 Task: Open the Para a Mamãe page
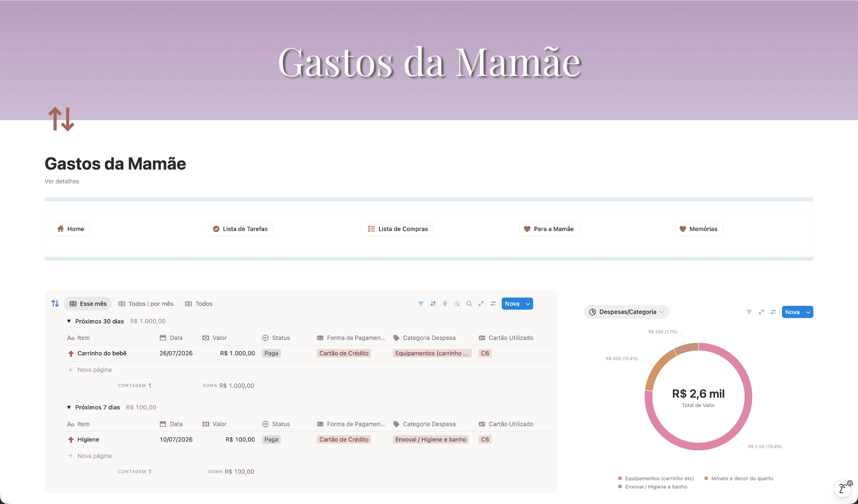click(549, 229)
